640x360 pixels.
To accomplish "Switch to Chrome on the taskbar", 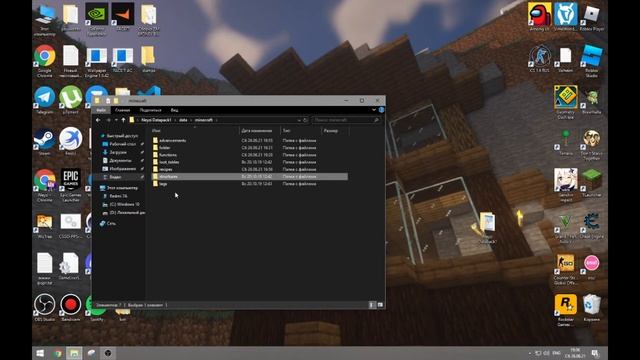I will (x=57, y=353).
